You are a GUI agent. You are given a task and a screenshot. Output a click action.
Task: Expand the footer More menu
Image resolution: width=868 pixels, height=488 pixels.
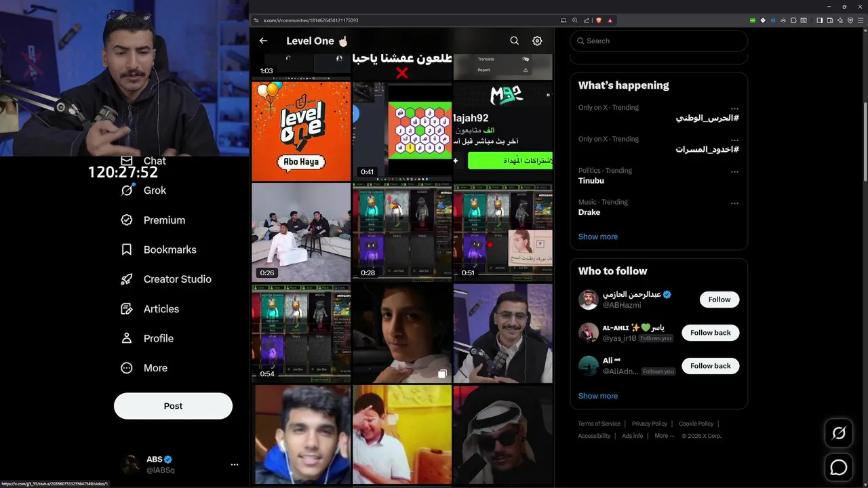[664, 436]
